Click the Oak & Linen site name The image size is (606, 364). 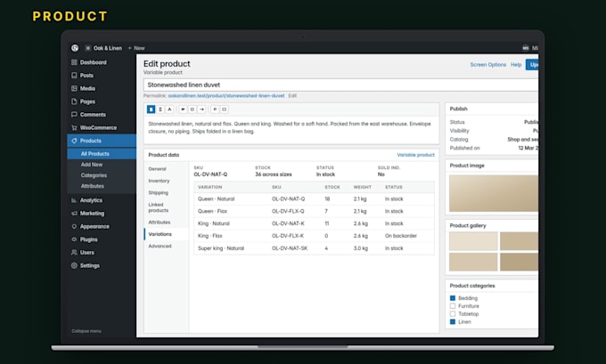pyautogui.click(x=108, y=48)
